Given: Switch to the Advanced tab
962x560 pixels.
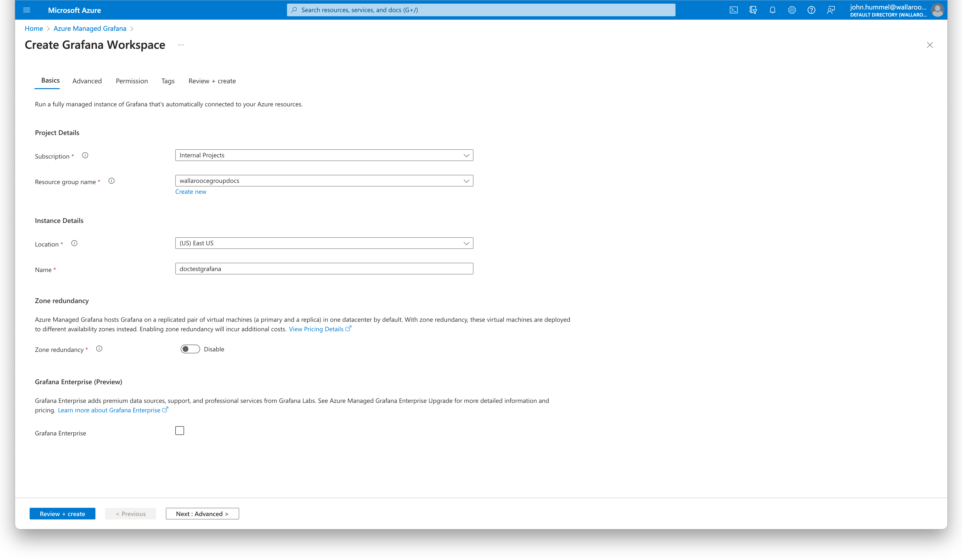Looking at the screenshot, I should 87,81.
